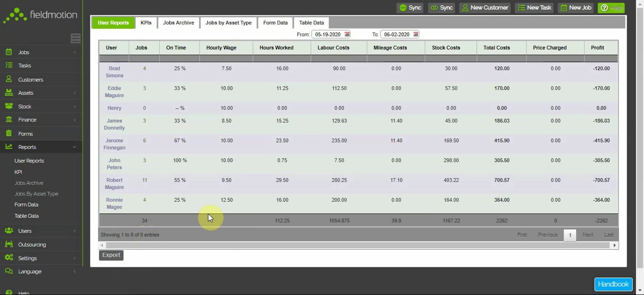Open the Handbook button
The image size is (644, 295).
pyautogui.click(x=613, y=284)
